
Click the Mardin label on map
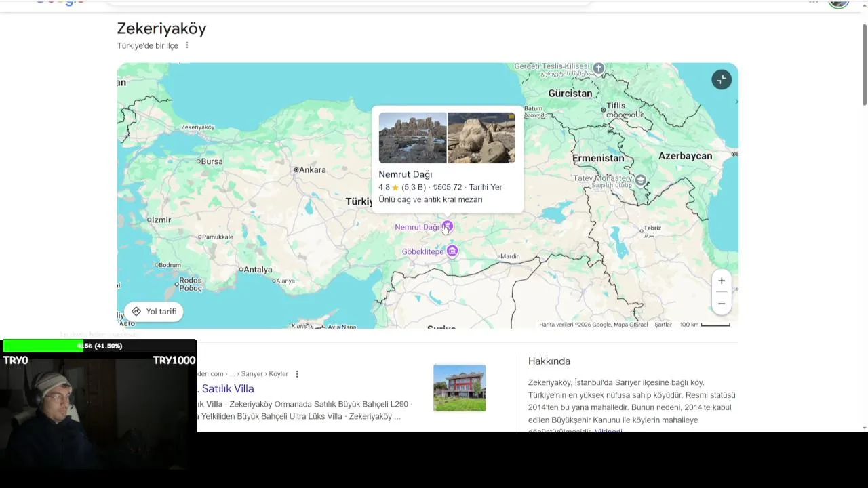pos(509,256)
